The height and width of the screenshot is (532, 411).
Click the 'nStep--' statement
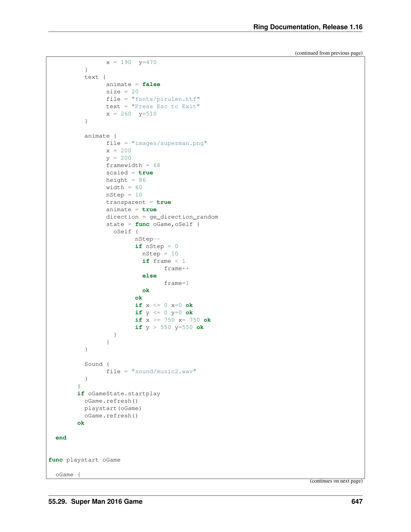(x=148, y=239)
